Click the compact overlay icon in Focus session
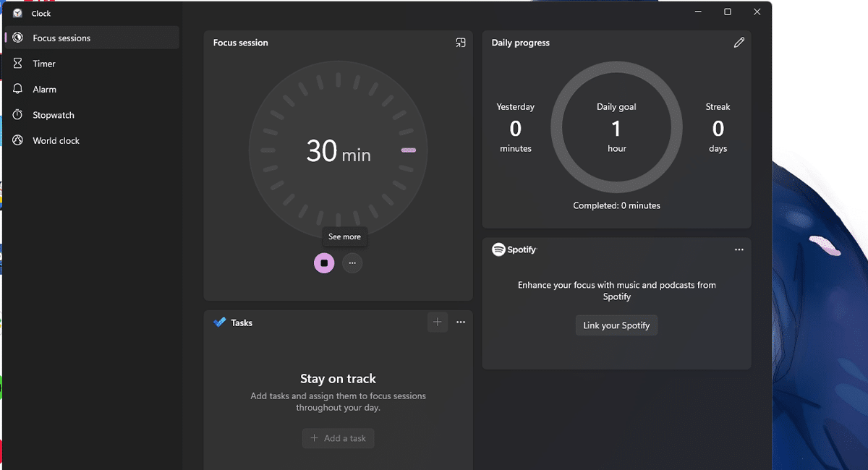868x470 pixels. 460,43
